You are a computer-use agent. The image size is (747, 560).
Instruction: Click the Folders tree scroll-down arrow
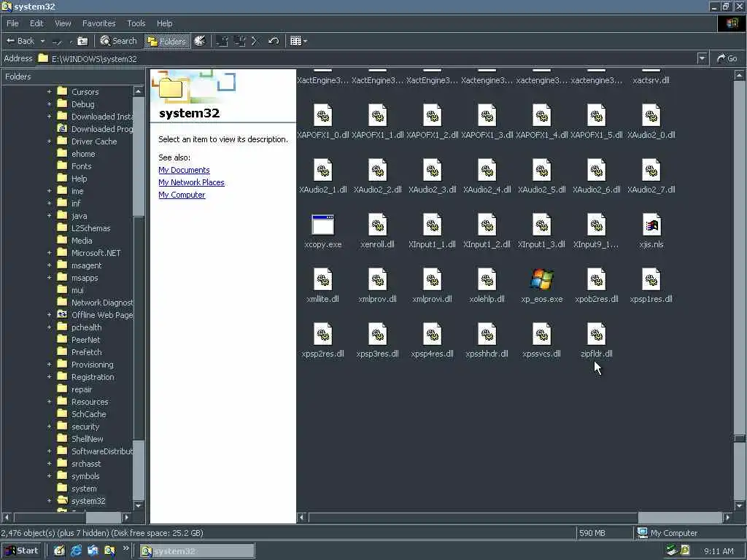(138, 506)
